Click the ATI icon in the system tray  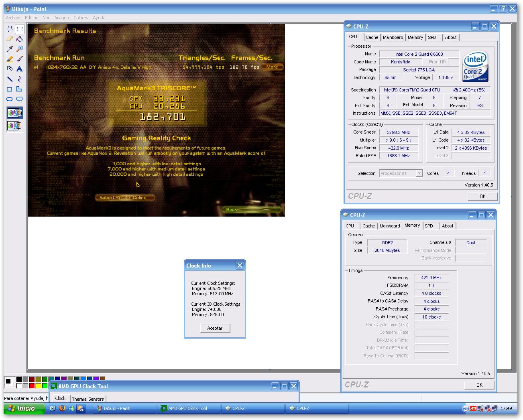coord(474,408)
